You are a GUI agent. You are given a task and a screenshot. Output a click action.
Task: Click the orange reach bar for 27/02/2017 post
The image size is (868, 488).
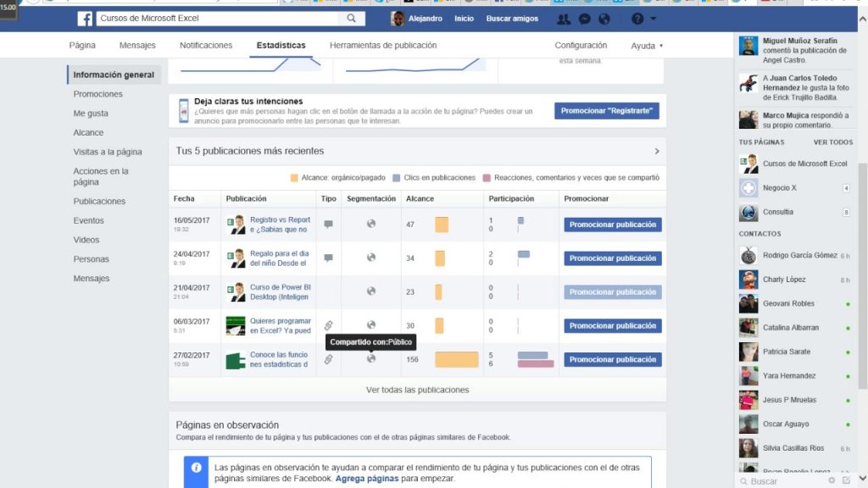point(456,359)
